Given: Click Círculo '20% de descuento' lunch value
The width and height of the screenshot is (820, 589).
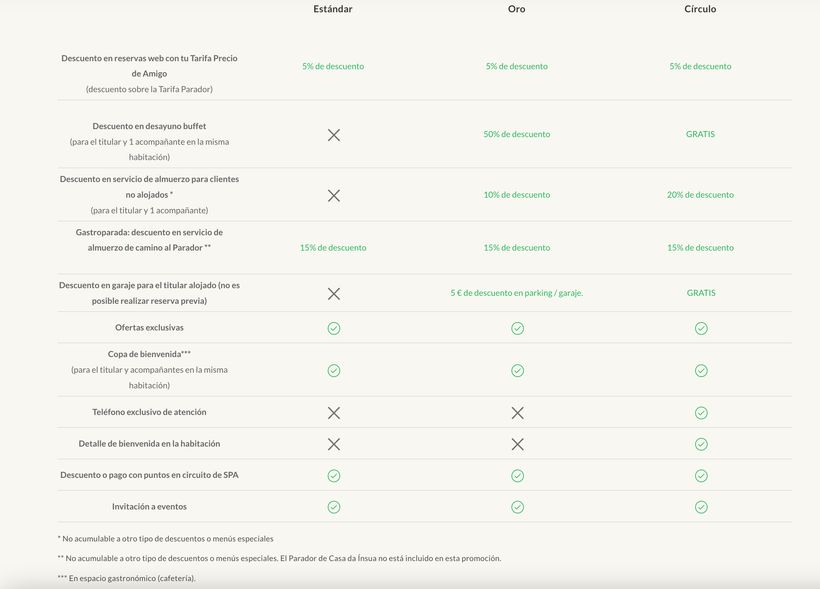Looking at the screenshot, I should tap(700, 195).
